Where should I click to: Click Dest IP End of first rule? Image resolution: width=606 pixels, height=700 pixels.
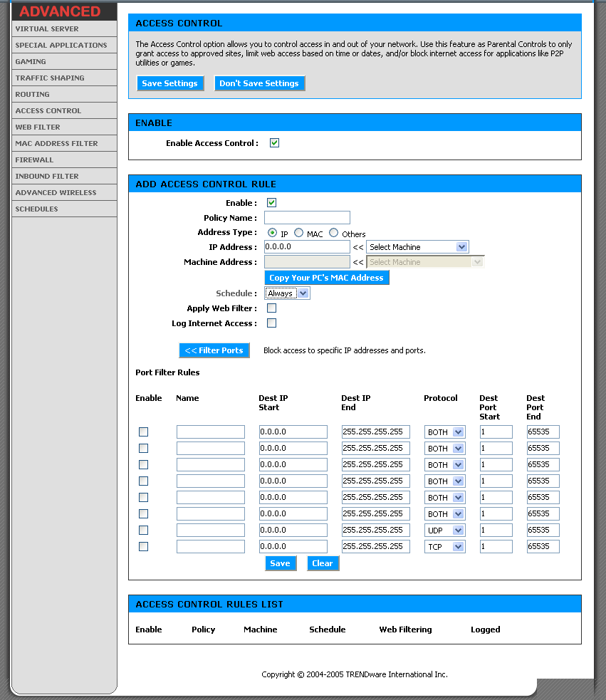(375, 432)
